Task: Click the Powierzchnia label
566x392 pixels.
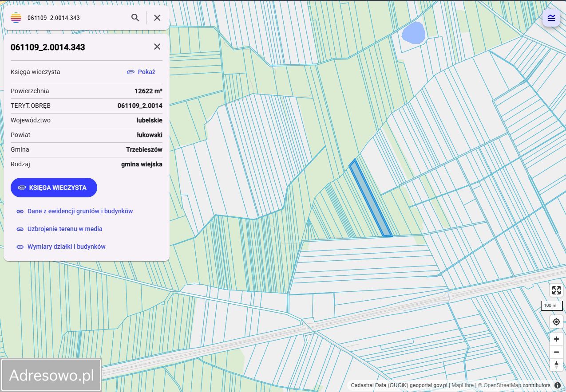Action: 30,91
